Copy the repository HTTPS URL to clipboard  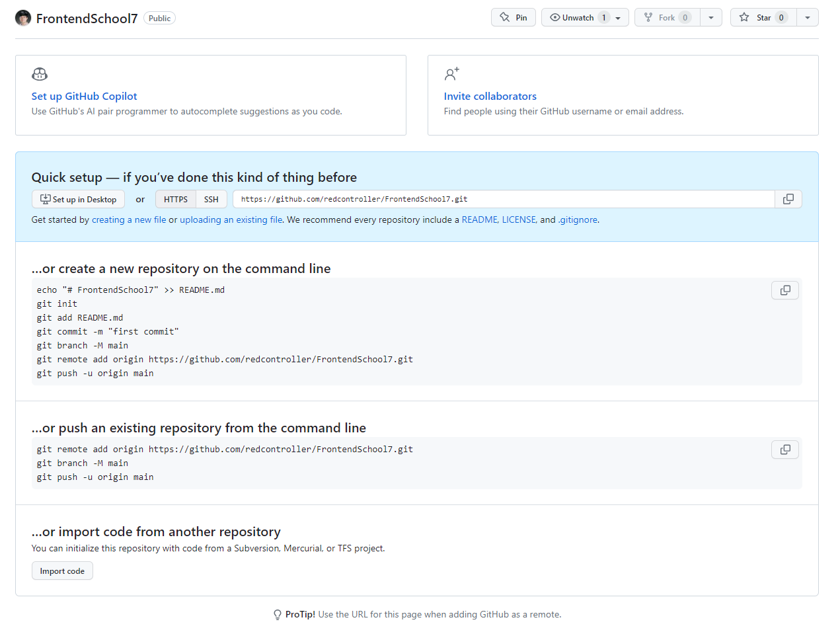point(788,199)
